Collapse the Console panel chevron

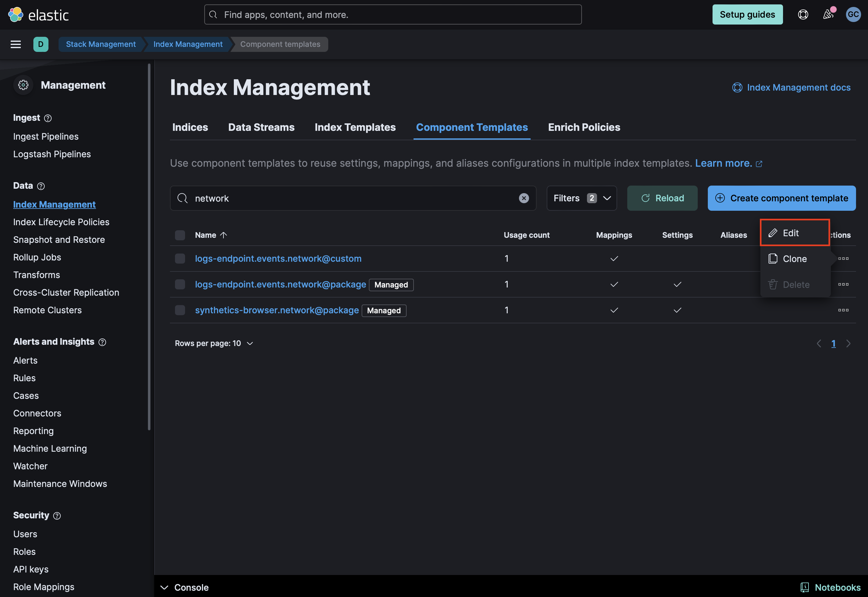tap(164, 587)
